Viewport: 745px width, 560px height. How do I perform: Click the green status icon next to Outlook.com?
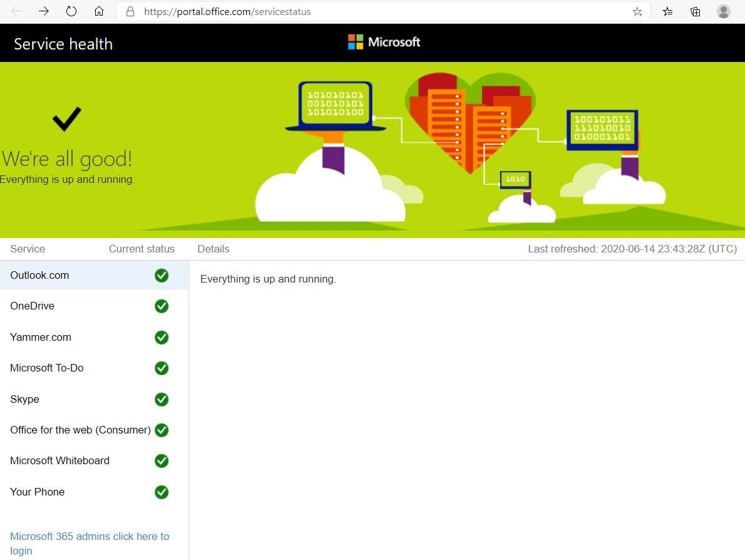pos(162,275)
